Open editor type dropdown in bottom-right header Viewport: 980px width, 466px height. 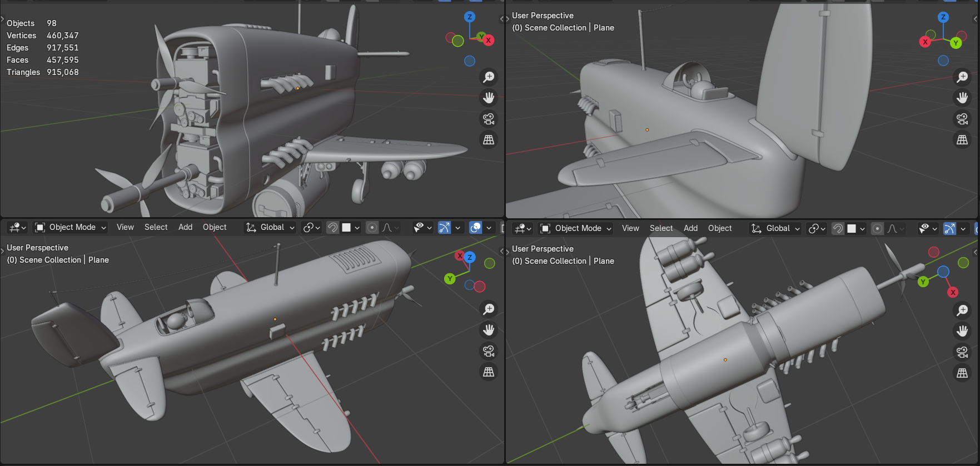tap(523, 228)
